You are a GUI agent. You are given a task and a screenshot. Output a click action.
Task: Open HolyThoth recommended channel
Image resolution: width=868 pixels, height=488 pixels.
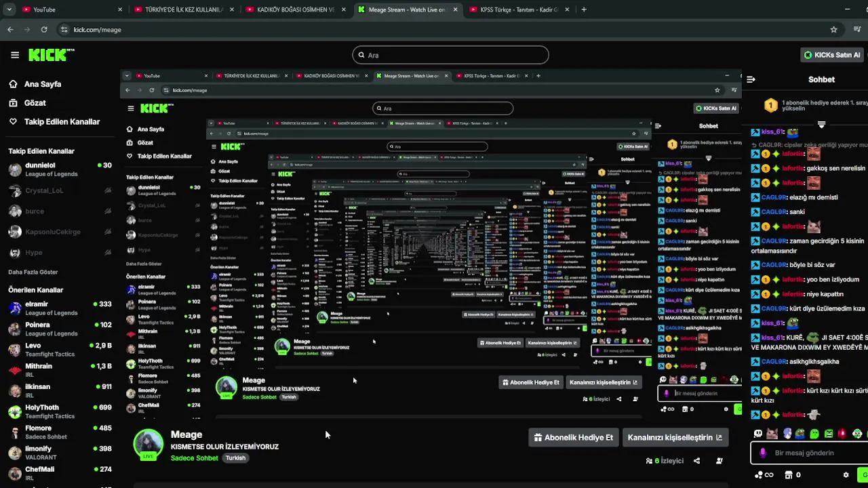(60, 411)
